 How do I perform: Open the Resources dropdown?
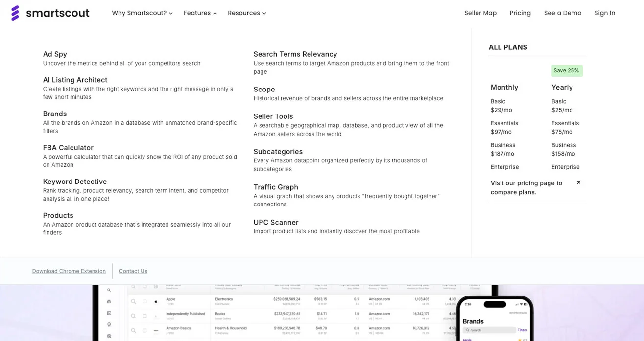point(247,13)
